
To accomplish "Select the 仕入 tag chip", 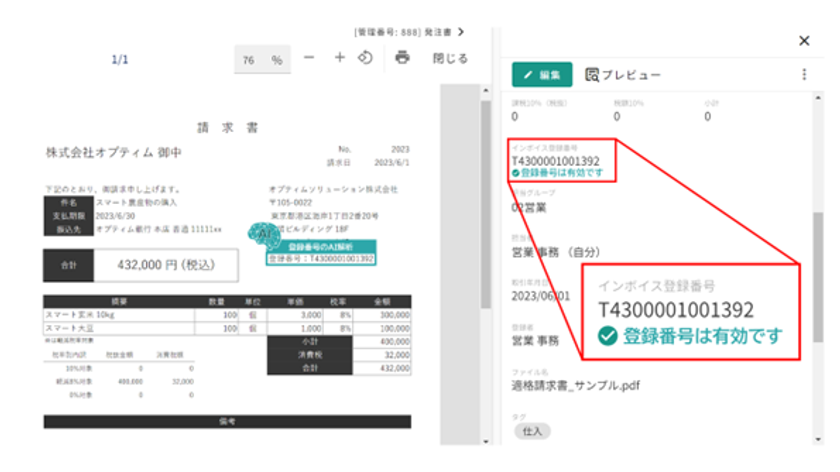I will 532,431.
